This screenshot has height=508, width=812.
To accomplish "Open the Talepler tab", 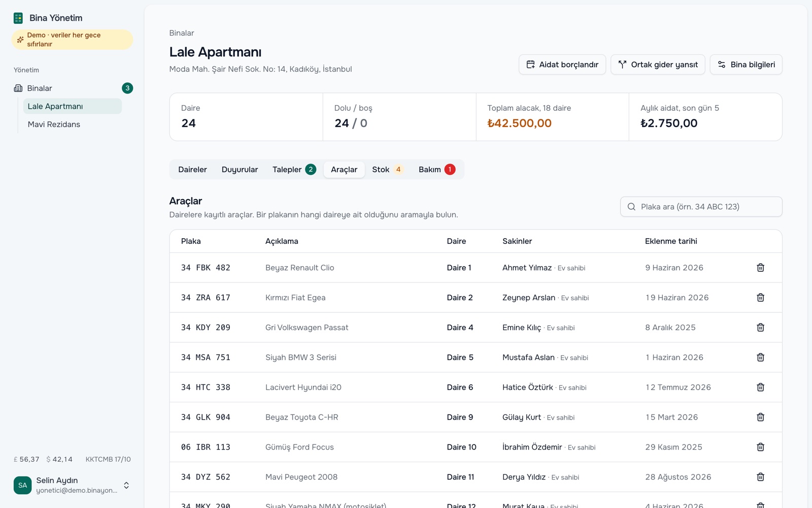I will pos(294,170).
